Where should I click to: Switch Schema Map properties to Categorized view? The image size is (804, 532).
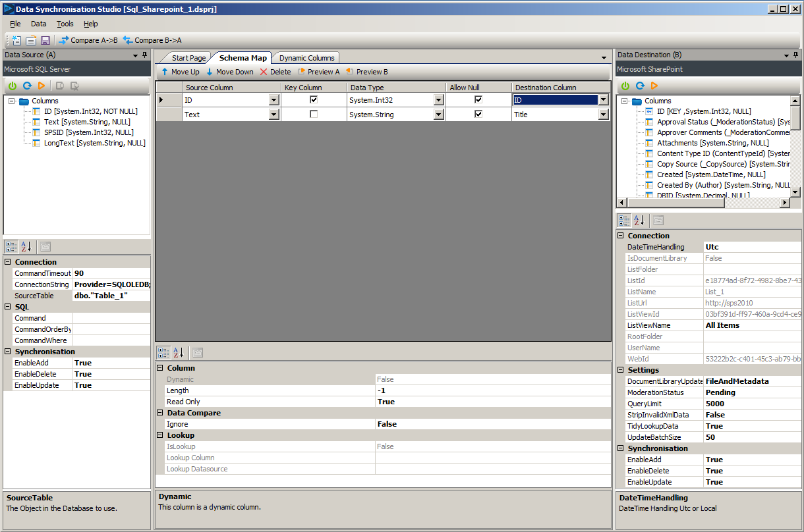point(163,353)
